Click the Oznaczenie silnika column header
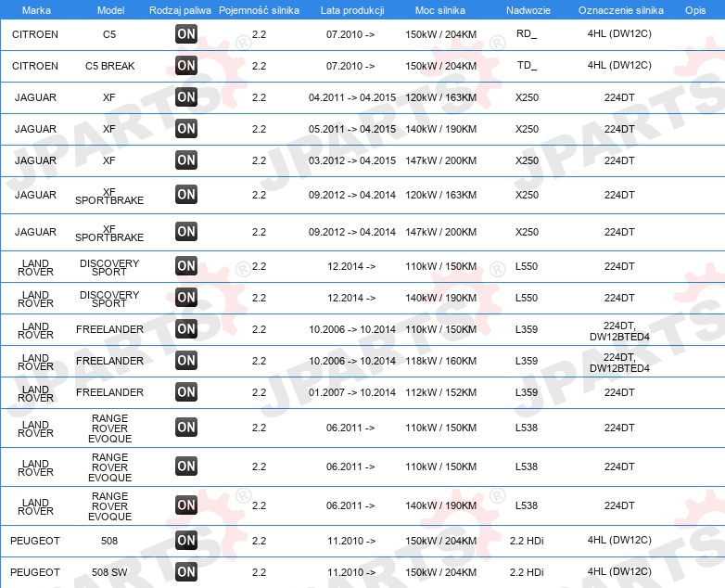725x588 pixels. [x=621, y=10]
